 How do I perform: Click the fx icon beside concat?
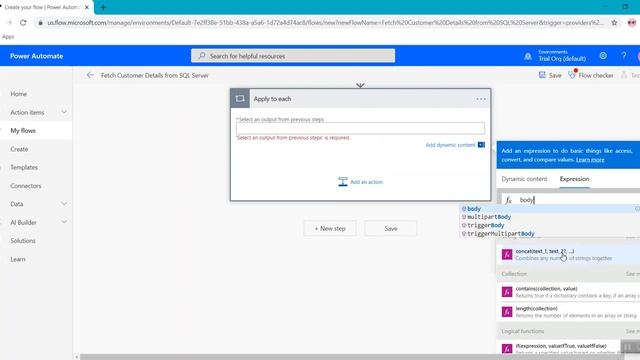point(507,254)
